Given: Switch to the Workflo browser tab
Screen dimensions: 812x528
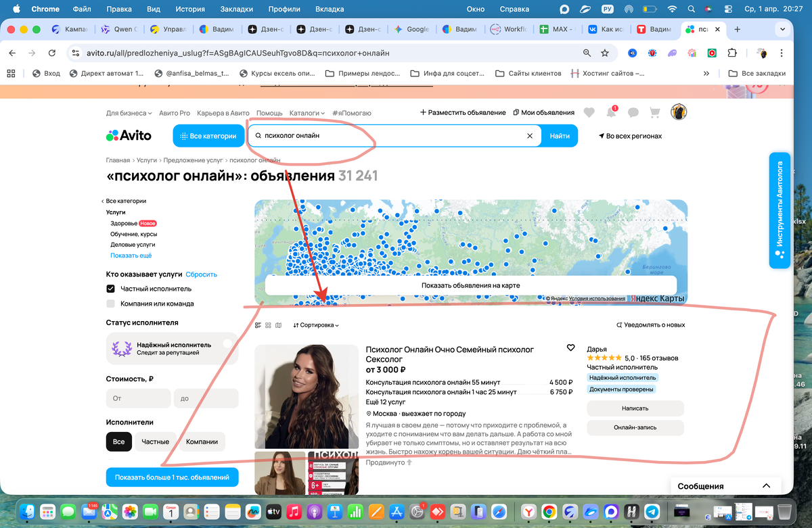Looking at the screenshot, I should coord(509,29).
